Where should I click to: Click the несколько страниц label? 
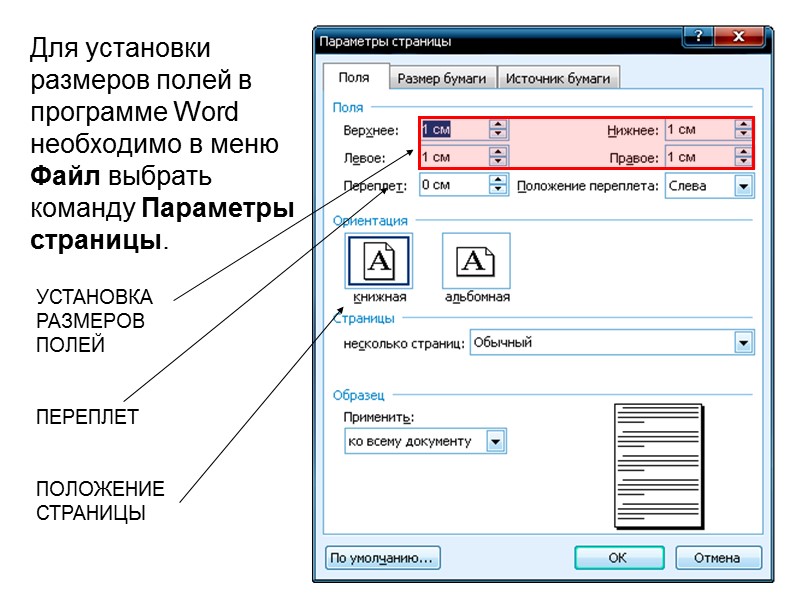[x=404, y=344]
